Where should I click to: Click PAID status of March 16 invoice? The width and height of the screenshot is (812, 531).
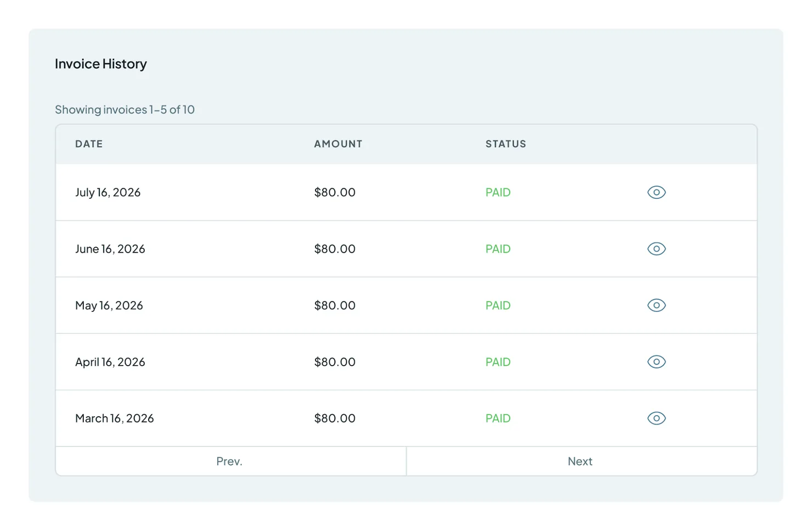(498, 418)
